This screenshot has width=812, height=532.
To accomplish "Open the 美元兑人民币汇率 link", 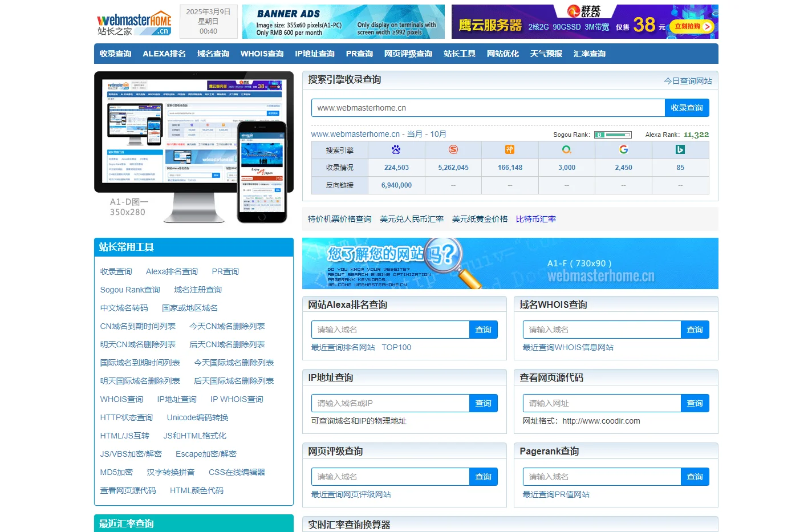I will [x=412, y=219].
